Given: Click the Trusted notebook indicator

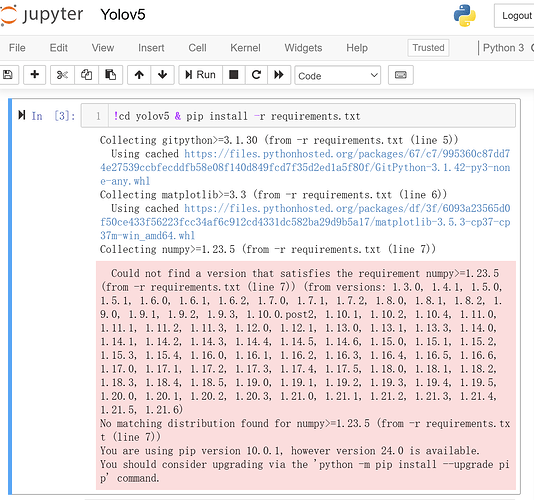Looking at the screenshot, I should point(428,48).
